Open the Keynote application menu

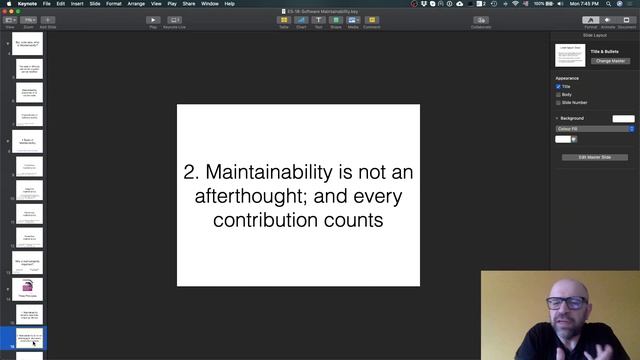click(27, 4)
